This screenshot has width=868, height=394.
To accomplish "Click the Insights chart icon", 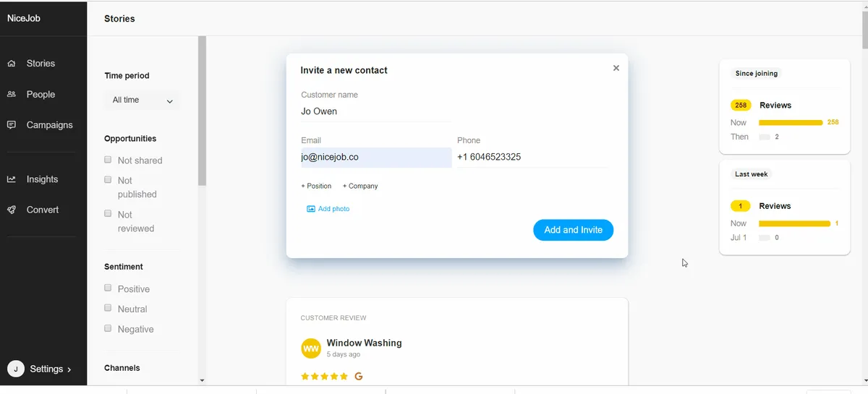I will point(12,179).
